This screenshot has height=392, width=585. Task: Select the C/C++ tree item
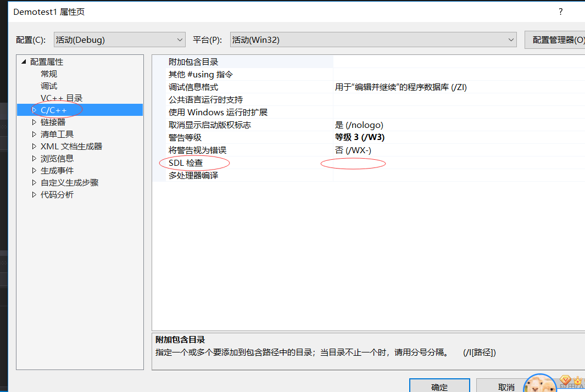coord(54,110)
